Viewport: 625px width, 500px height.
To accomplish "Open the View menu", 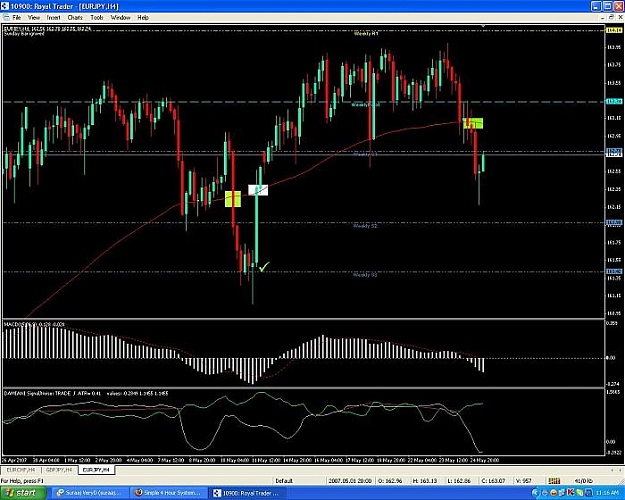I will (x=34, y=18).
